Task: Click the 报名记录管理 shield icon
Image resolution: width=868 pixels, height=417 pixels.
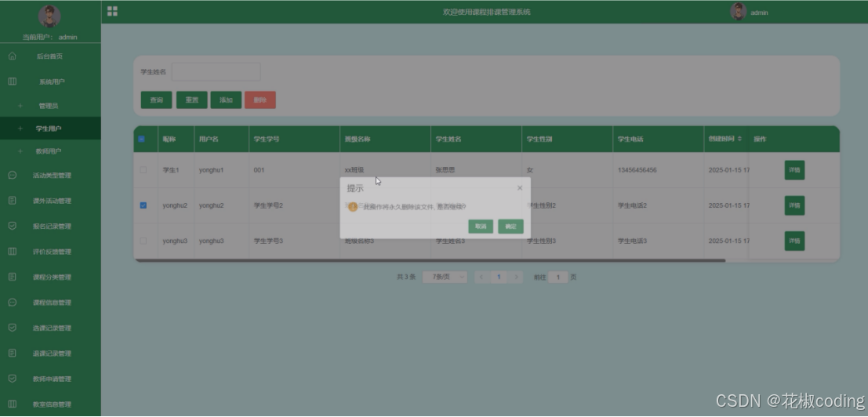Action: 13,227
